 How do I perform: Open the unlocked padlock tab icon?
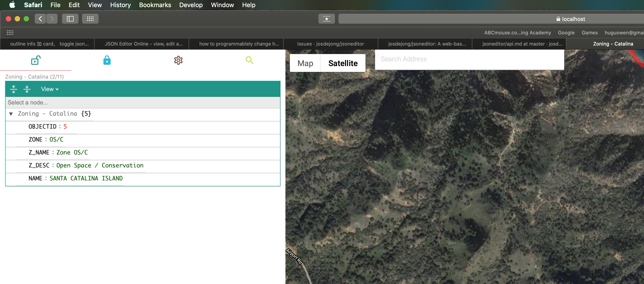click(36, 60)
